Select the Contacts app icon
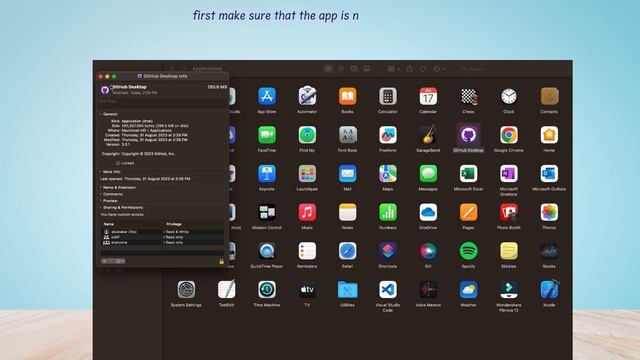Screen dimensions: 640x360 pos(549,96)
